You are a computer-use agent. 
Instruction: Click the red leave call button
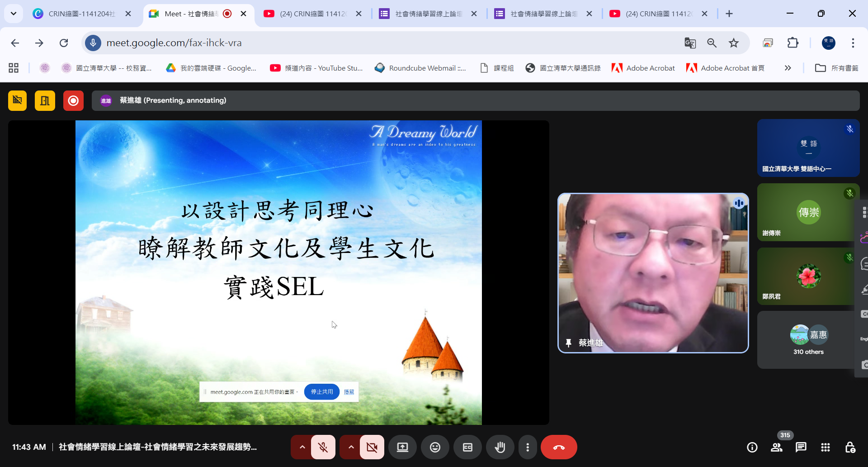click(559, 447)
